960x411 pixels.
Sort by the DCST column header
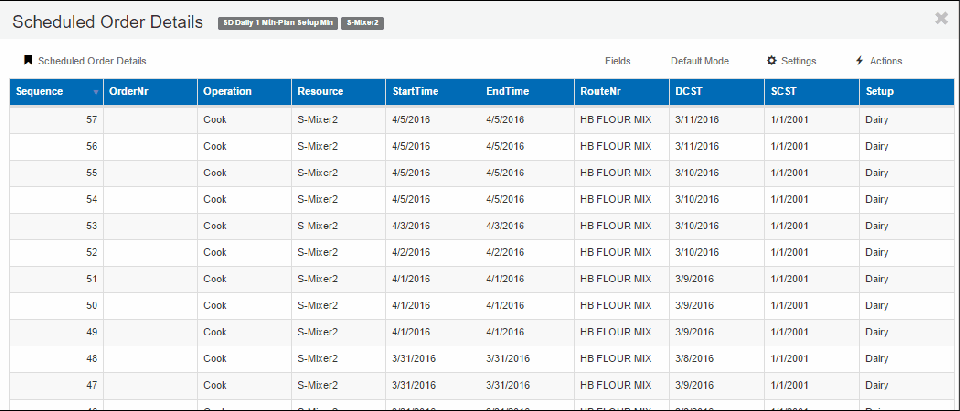tap(689, 92)
